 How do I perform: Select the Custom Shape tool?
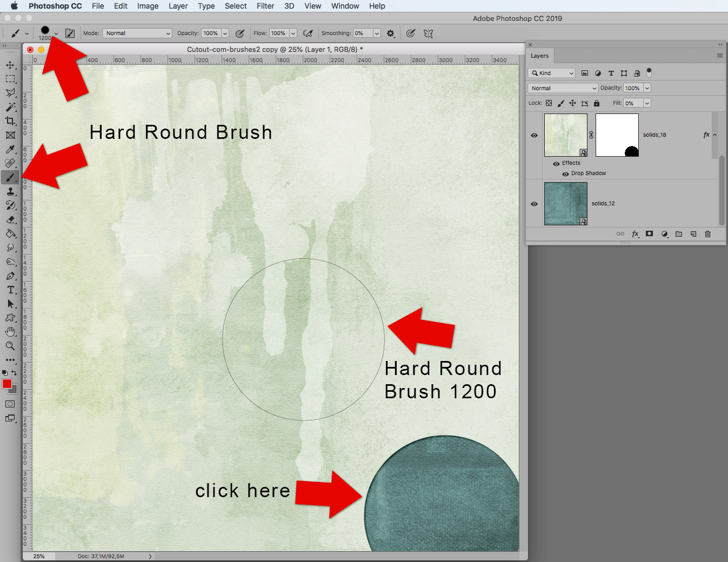tap(10, 318)
